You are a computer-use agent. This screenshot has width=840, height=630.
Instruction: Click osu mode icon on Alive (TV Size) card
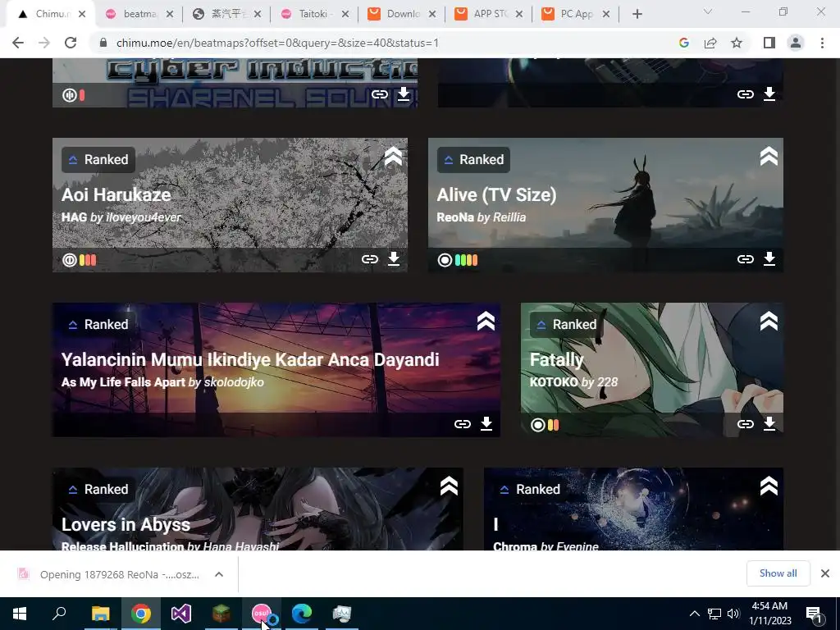445,260
